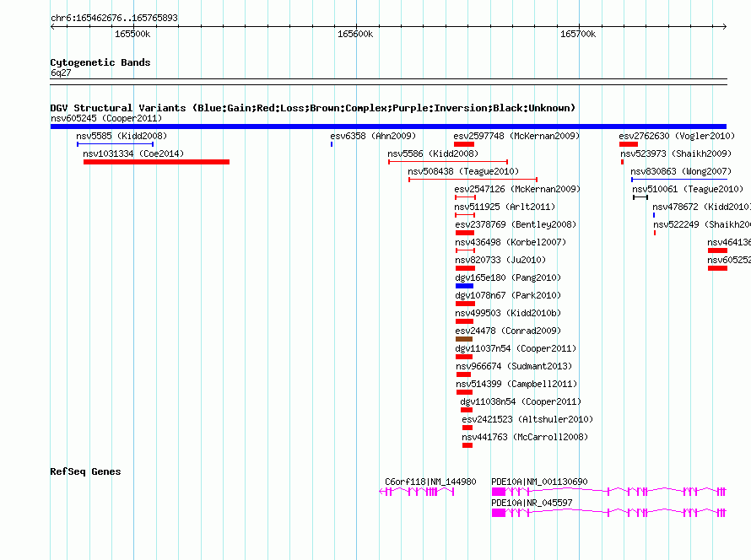Select the red nsv1031334 loss bar

point(156,162)
